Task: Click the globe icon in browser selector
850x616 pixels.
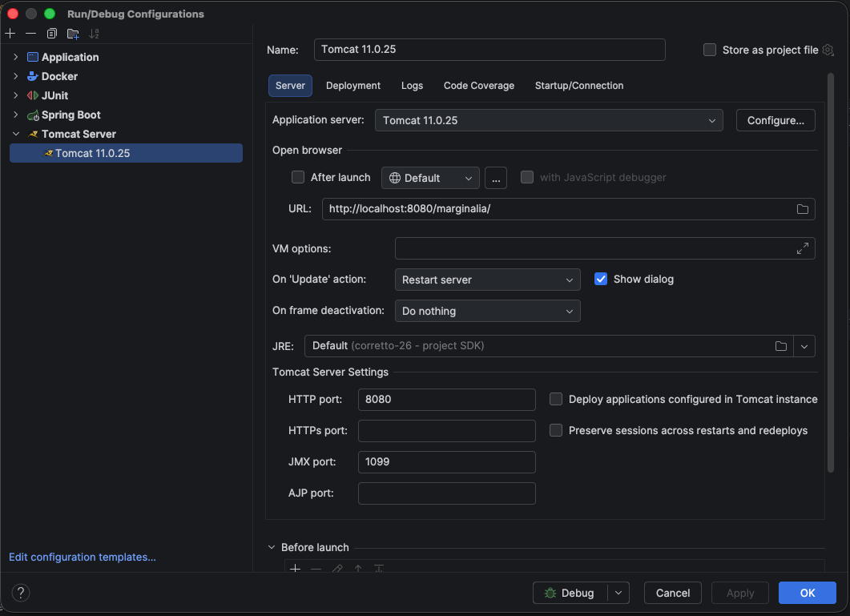Action: pos(395,178)
